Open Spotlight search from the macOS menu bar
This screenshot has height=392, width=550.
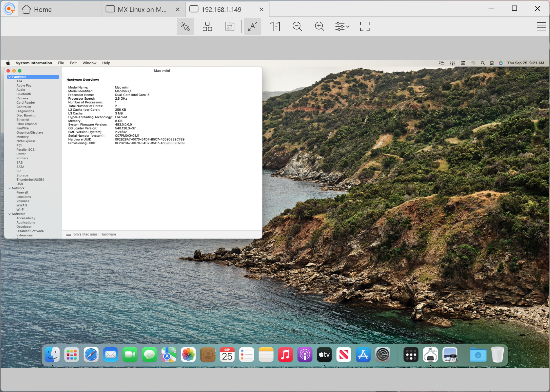483,63
